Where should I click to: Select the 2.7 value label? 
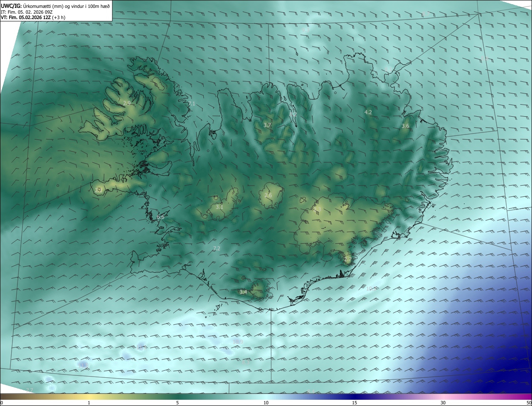click(348, 260)
